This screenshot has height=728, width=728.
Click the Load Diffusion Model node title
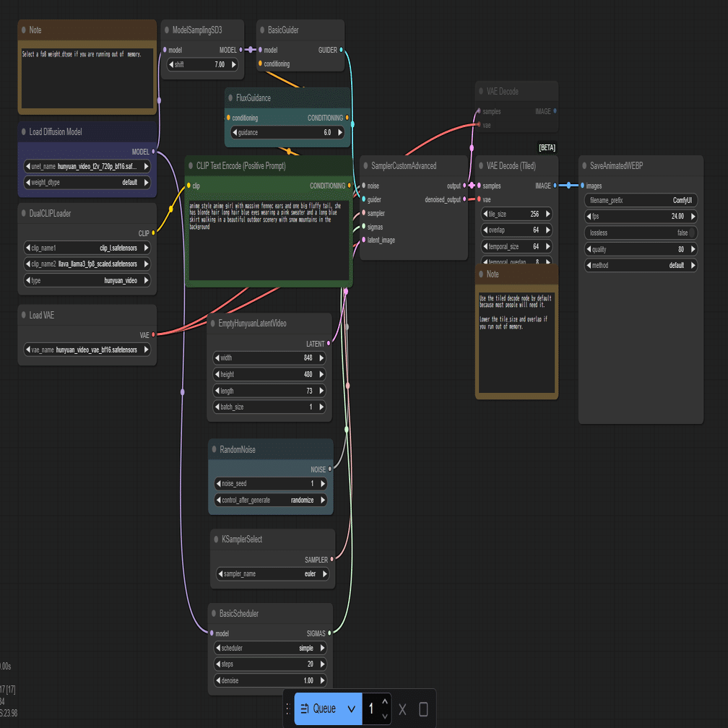pos(56,132)
